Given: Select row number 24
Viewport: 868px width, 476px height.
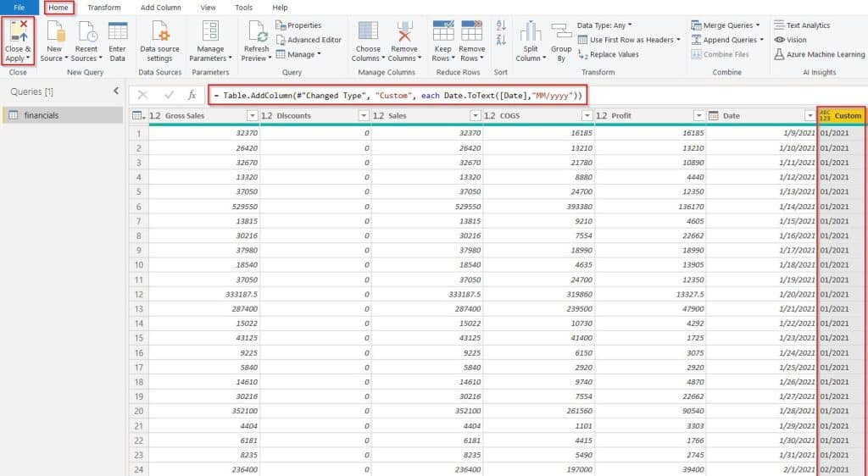Looking at the screenshot, I should (x=138, y=469).
